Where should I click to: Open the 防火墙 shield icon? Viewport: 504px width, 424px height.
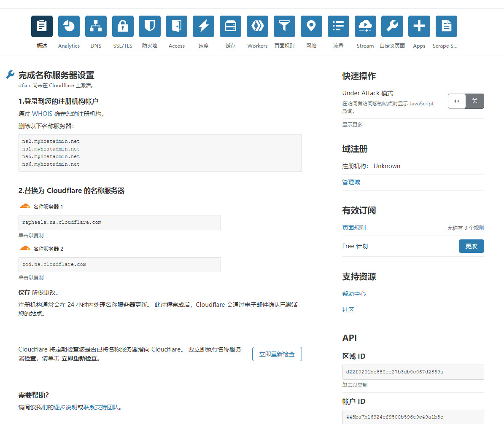point(149,26)
